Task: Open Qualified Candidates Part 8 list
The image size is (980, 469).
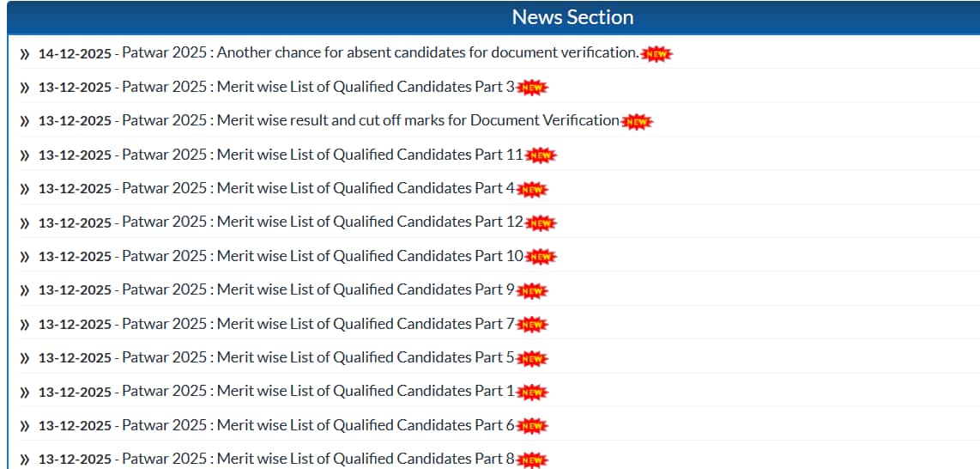Action: [x=318, y=459]
